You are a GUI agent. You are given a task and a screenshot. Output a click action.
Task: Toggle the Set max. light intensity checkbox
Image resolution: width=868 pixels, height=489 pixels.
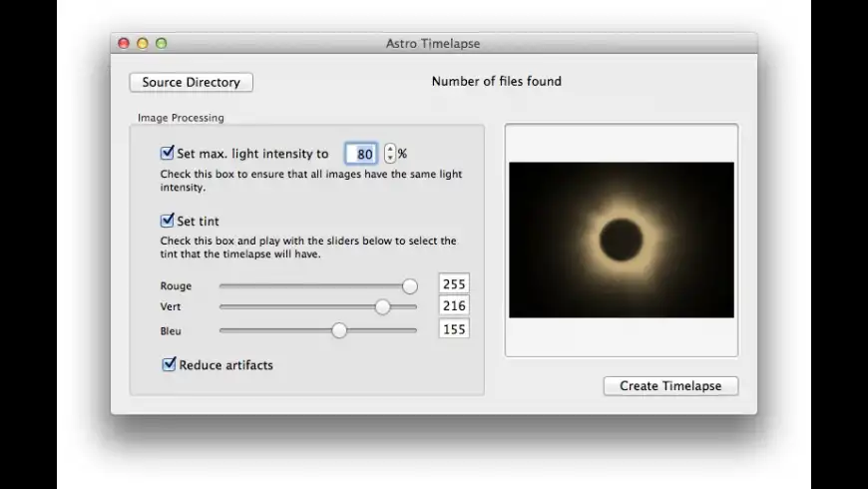click(168, 154)
